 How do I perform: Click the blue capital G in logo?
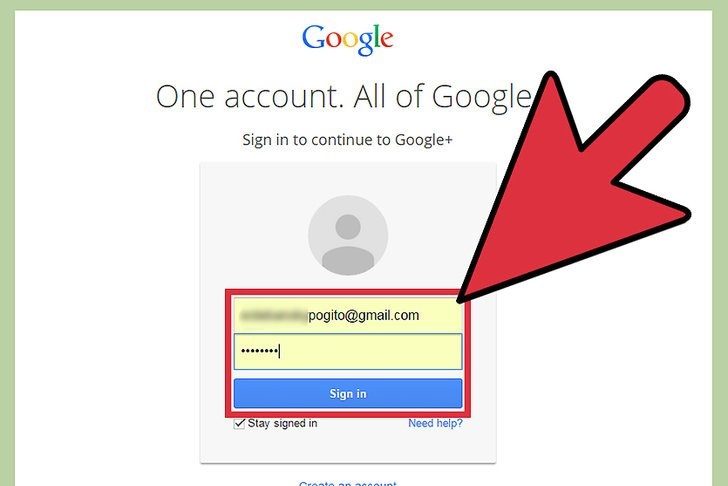pos(313,37)
